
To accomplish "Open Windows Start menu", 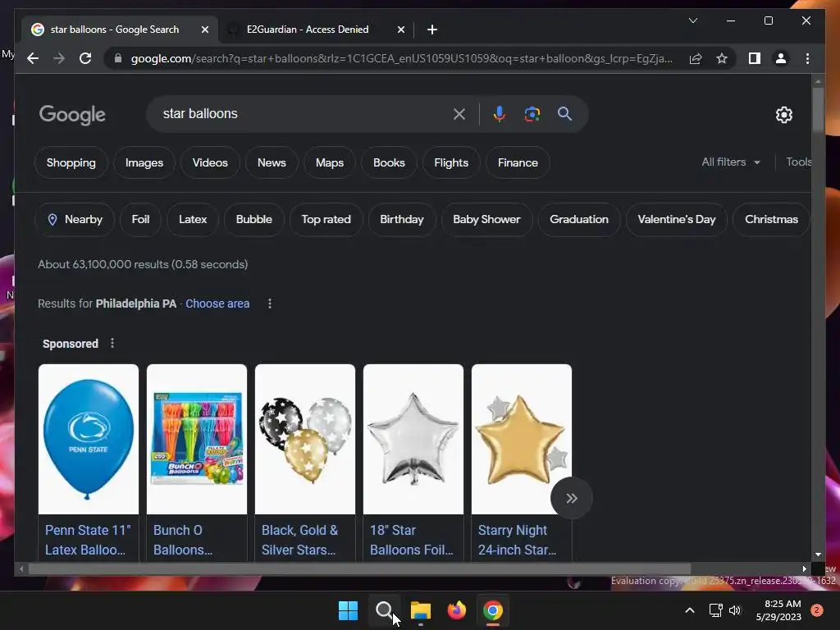I will 348,610.
